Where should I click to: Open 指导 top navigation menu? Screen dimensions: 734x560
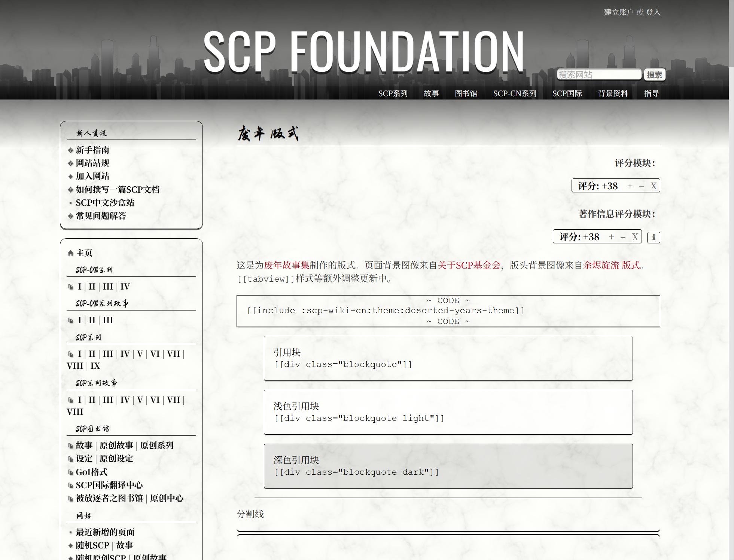click(x=651, y=93)
